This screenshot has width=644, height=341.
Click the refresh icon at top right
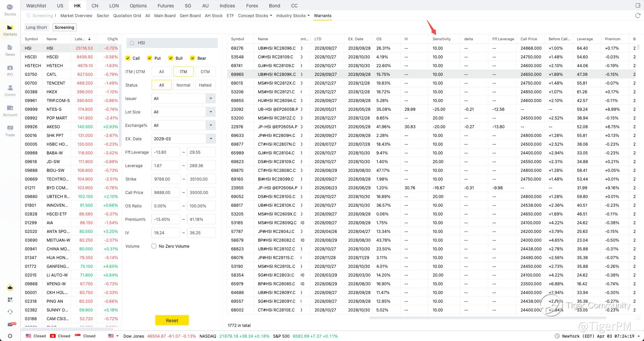638,16
